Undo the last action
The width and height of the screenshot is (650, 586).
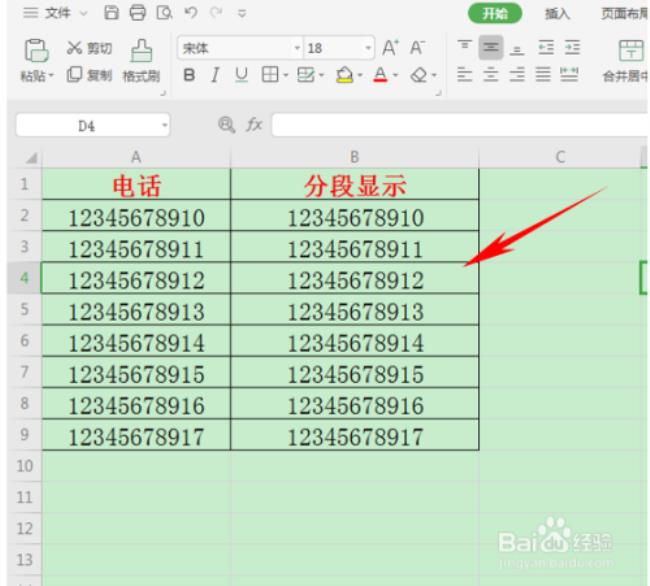(190, 13)
